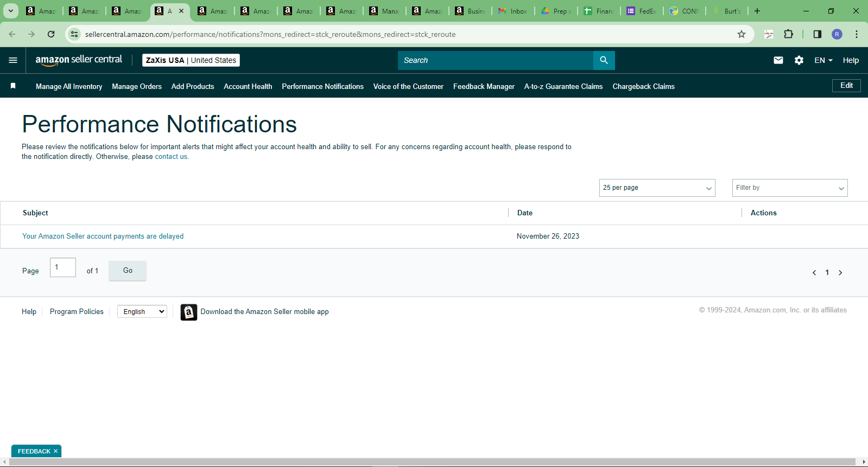Open the browser Extensions puzzle icon
This screenshot has height=467, width=868.
[789, 34]
